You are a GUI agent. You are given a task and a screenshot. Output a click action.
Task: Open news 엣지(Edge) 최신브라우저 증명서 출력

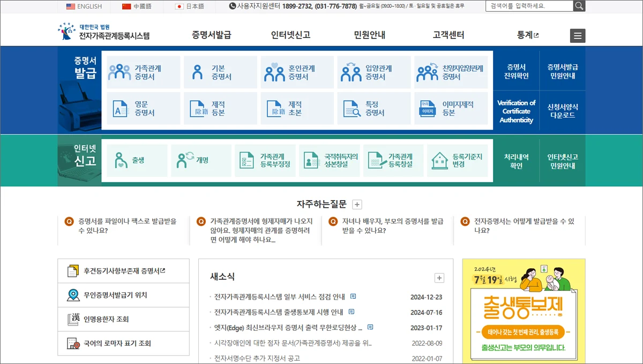[288, 328]
